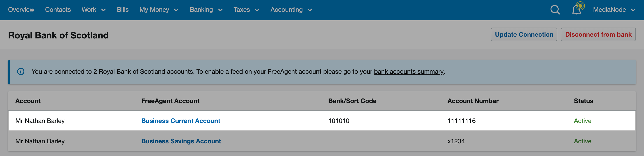Image resolution: width=644 pixels, height=156 pixels.
Task: View notifications via the bell icon
Action: [577, 10]
